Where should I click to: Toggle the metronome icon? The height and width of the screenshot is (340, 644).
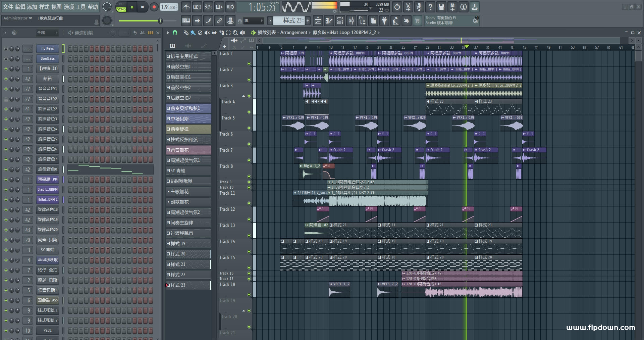[186, 7]
